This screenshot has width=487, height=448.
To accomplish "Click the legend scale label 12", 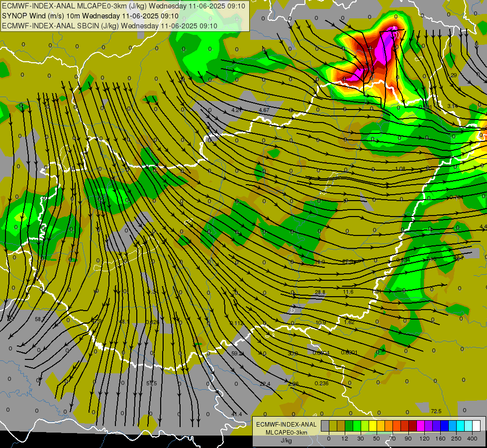I will (344, 439).
